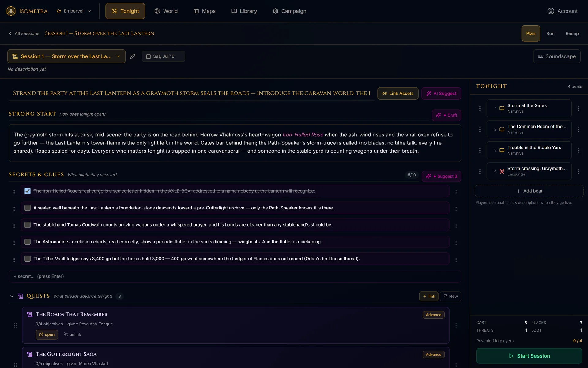The height and width of the screenshot is (368, 588).
Task: Grab drag handle for Trouble in Stable Yard
Action: click(480, 151)
